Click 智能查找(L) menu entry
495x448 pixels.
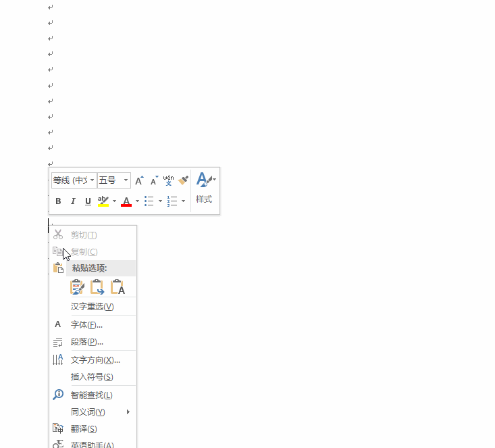click(x=91, y=395)
